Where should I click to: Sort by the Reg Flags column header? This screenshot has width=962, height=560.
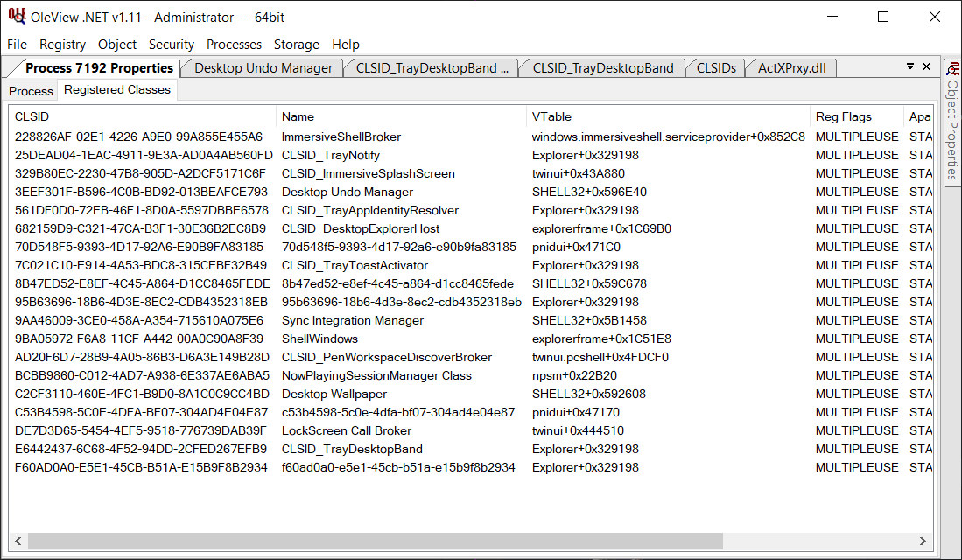[x=856, y=116]
